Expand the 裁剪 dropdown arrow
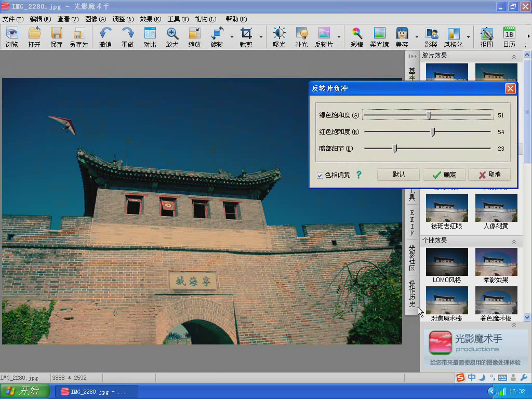532x399 pixels. [x=261, y=37]
